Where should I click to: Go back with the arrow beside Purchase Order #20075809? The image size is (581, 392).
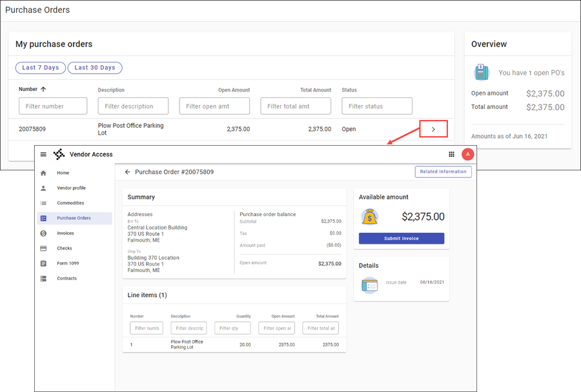(127, 172)
